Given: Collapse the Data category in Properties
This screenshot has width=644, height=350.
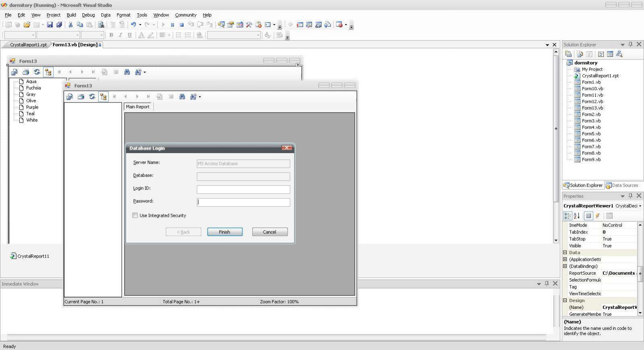Looking at the screenshot, I should tap(565, 253).
